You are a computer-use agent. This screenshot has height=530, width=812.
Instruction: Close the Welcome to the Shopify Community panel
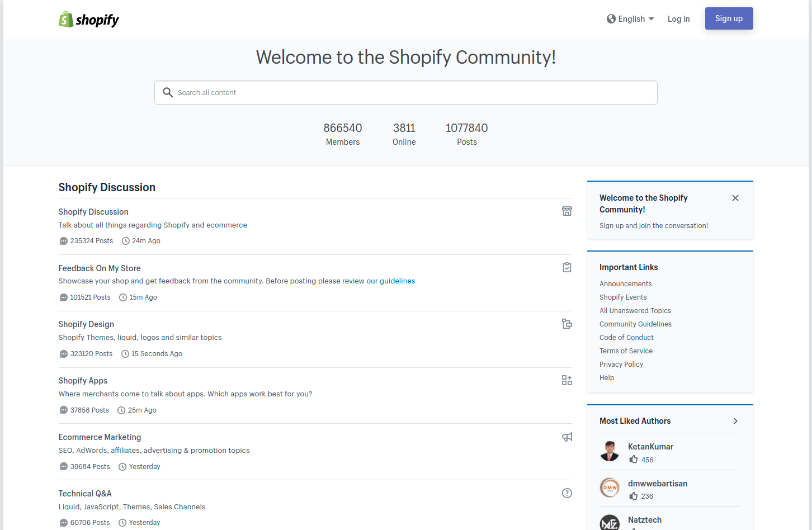[x=735, y=198]
